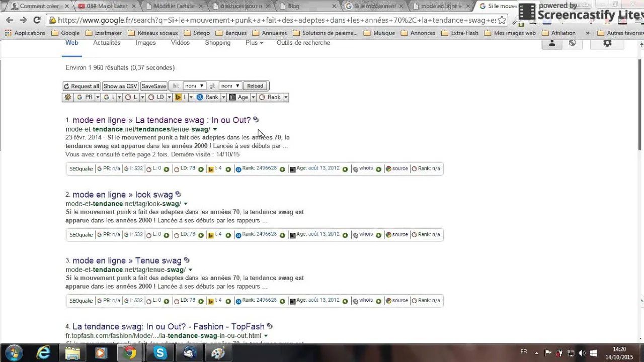The width and height of the screenshot is (644, 362).
Task: Click the address bar URL field
Action: point(276,20)
